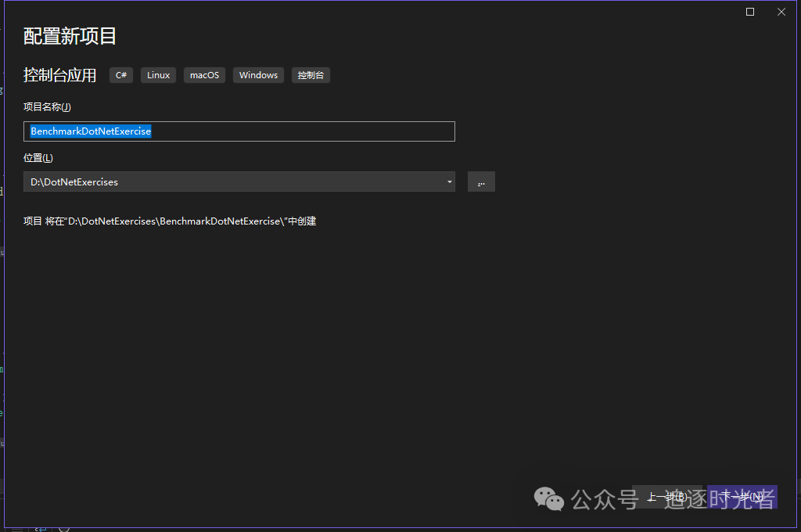Expand the D:\DotNetExercises path list

pos(449,182)
